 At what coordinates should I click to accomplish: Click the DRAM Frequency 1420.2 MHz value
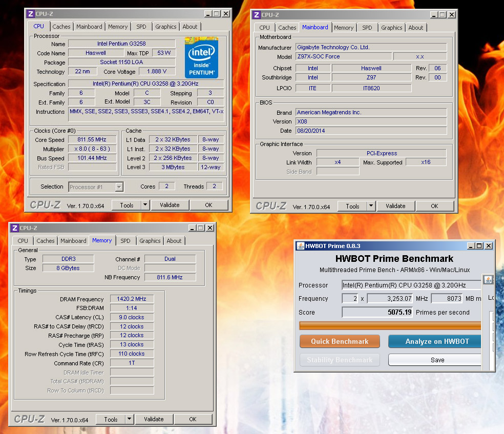click(132, 299)
